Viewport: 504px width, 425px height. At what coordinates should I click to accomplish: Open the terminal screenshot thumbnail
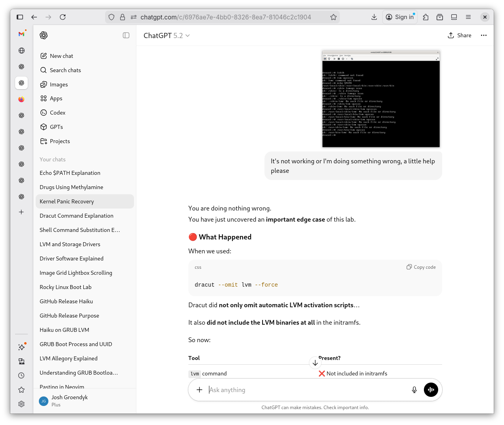pos(381,99)
